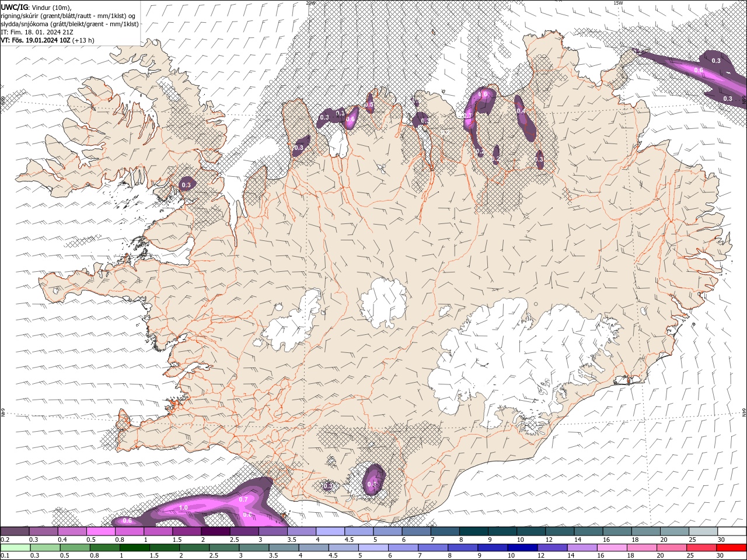Select the 4–4.5 pale lavender swatch, upper scale
747x560 pixels.
click(330, 531)
